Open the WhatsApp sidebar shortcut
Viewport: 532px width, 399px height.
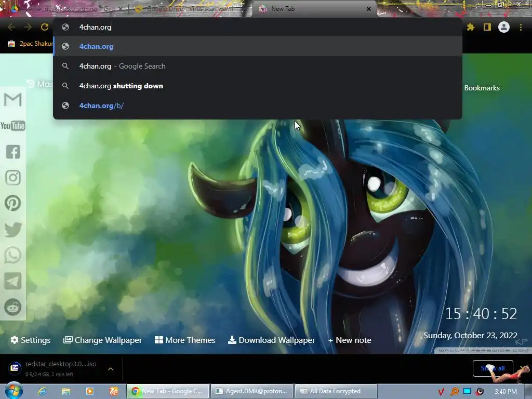click(13, 255)
